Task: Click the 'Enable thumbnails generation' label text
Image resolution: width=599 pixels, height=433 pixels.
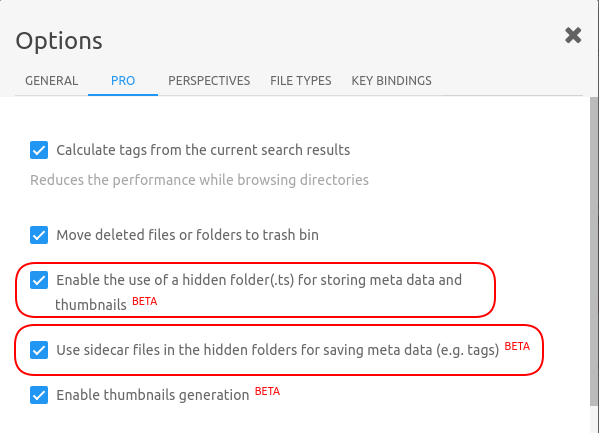Action: [x=153, y=395]
